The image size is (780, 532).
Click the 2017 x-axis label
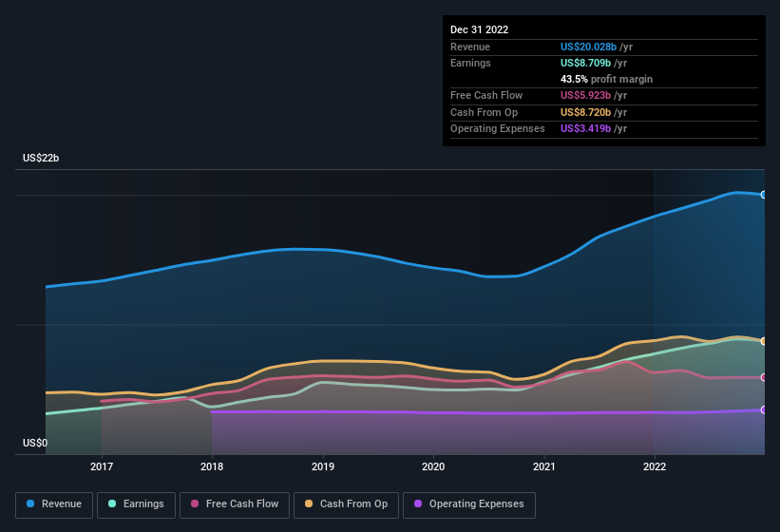tap(102, 466)
